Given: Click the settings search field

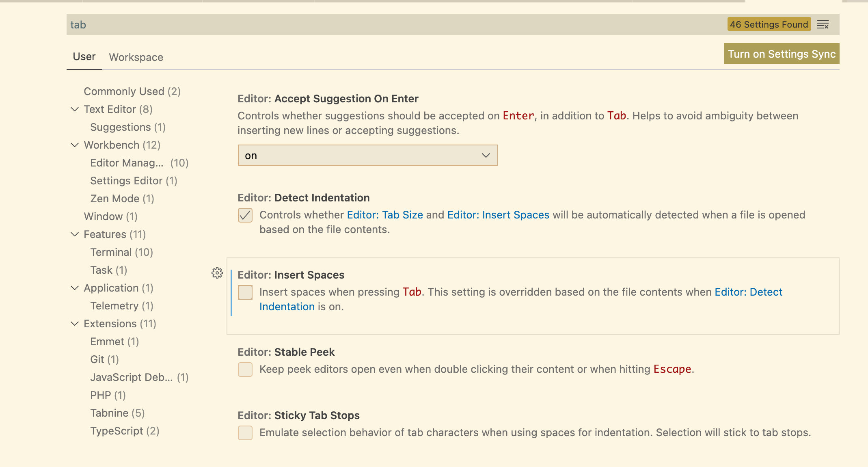Looking at the screenshot, I should tap(365, 25).
